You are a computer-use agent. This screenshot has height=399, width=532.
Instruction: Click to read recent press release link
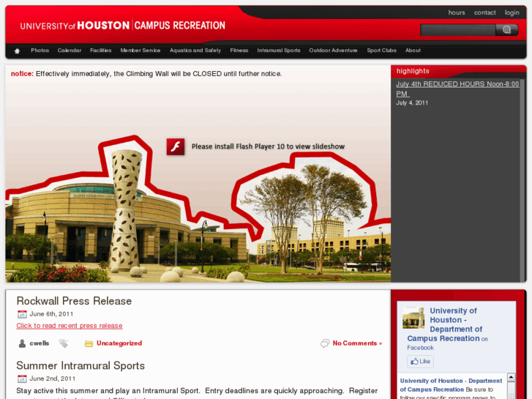70,326
